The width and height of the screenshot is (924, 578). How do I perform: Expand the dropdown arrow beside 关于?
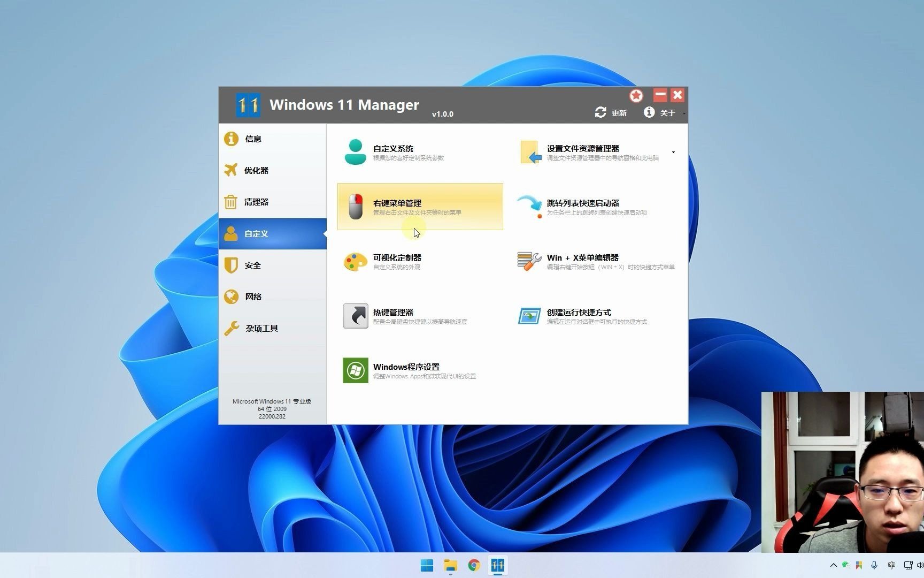tap(683, 113)
